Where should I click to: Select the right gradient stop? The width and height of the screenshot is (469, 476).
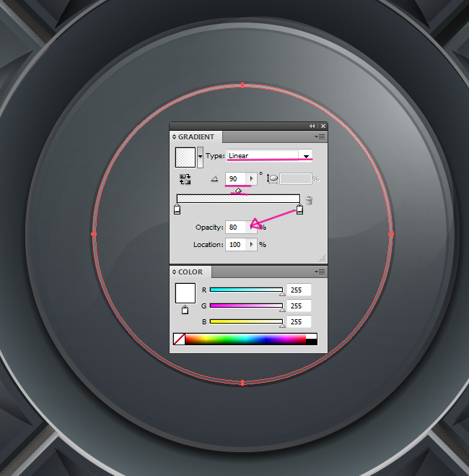click(299, 209)
